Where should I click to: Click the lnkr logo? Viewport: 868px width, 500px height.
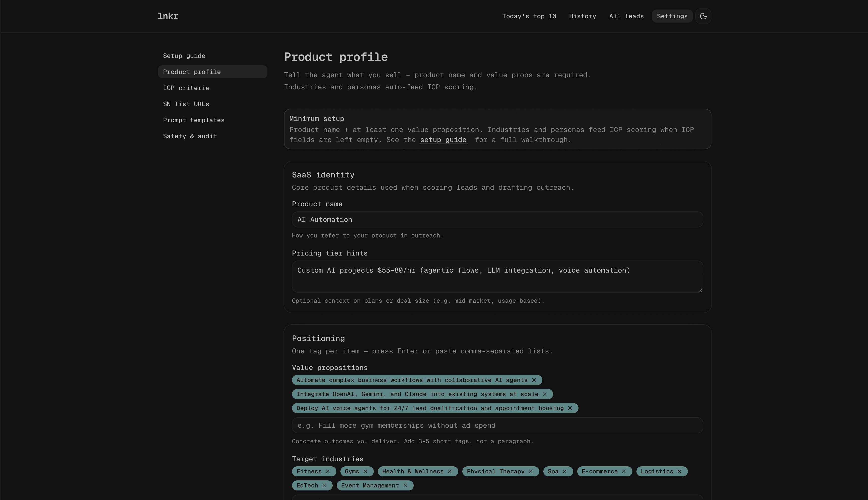pyautogui.click(x=168, y=16)
